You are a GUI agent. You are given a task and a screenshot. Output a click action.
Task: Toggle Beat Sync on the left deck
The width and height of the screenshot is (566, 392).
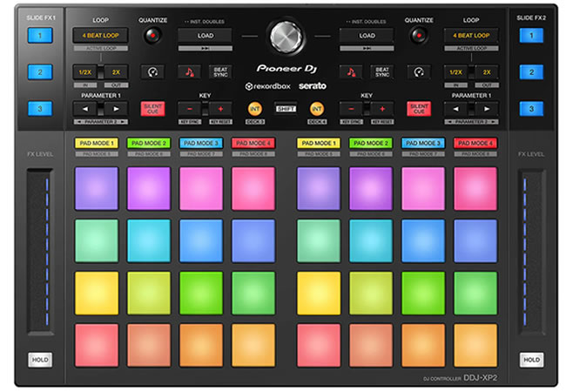coord(220,72)
